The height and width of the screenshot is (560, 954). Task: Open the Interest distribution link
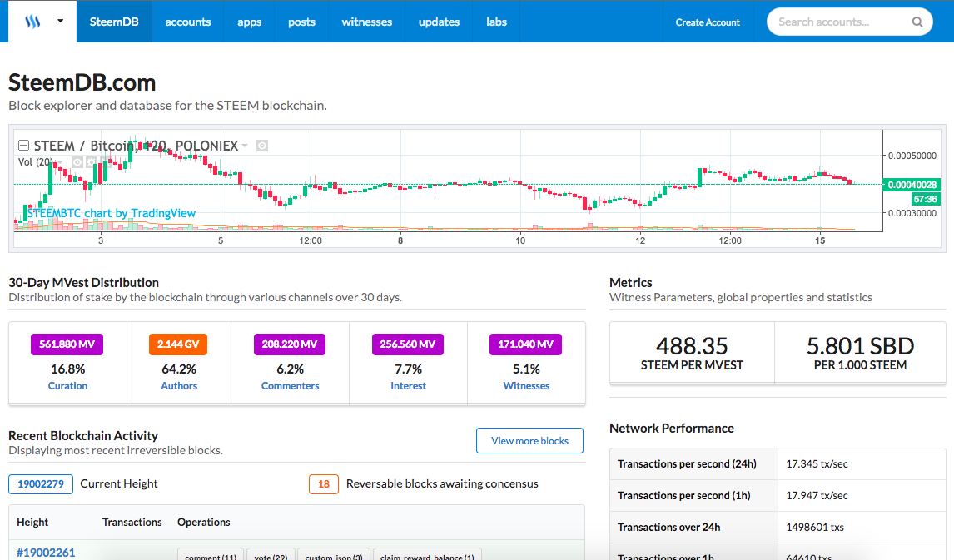click(x=408, y=386)
